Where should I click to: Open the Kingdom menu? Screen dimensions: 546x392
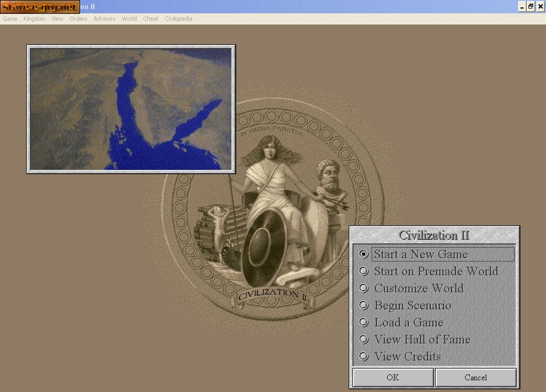34,19
